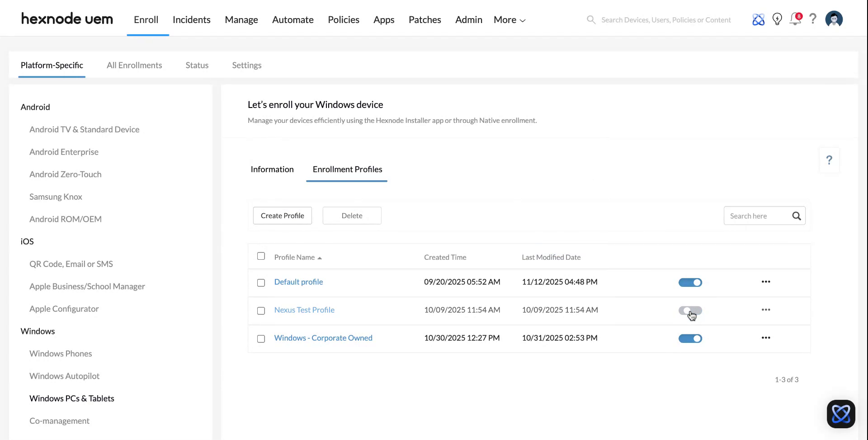
Task: Check the checkbox for Windows - Corporate Owned
Action: [261, 339]
